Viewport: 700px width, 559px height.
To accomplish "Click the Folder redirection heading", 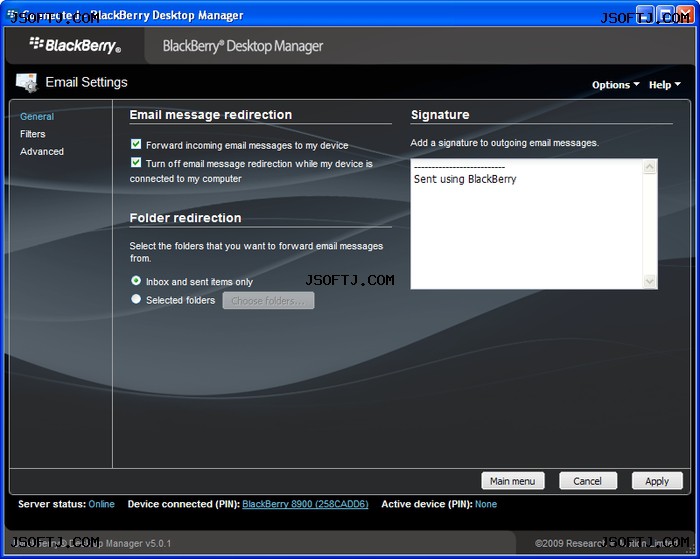I will point(185,218).
